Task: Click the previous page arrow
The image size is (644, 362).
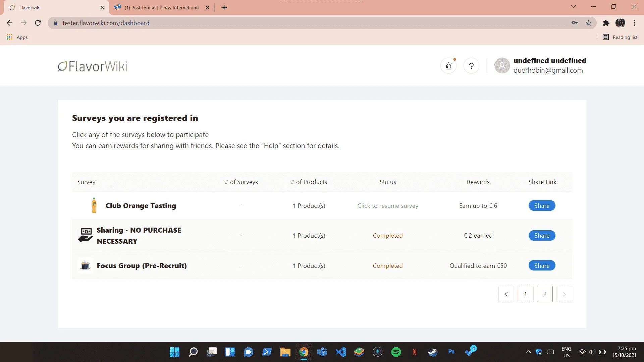Action: coord(506,294)
